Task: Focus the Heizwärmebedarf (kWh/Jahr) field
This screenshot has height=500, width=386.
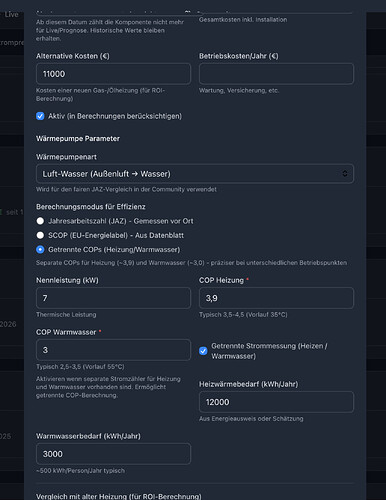Action: click(x=276, y=402)
